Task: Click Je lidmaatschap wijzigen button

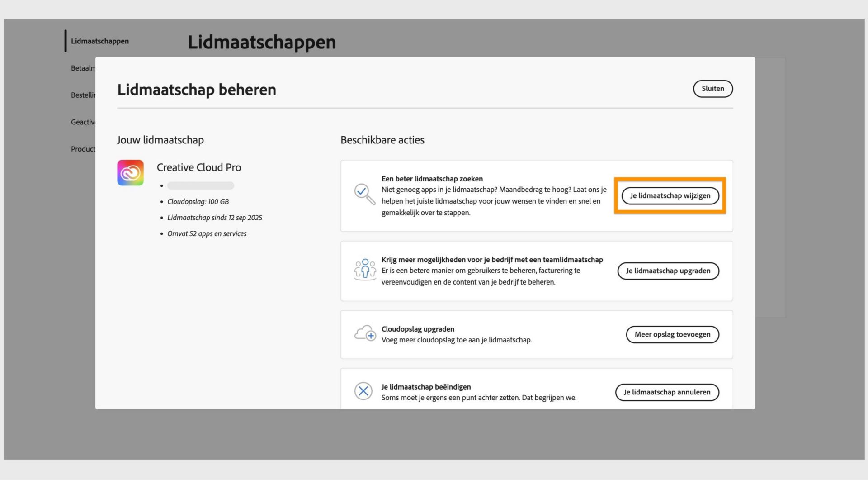Action: click(670, 196)
